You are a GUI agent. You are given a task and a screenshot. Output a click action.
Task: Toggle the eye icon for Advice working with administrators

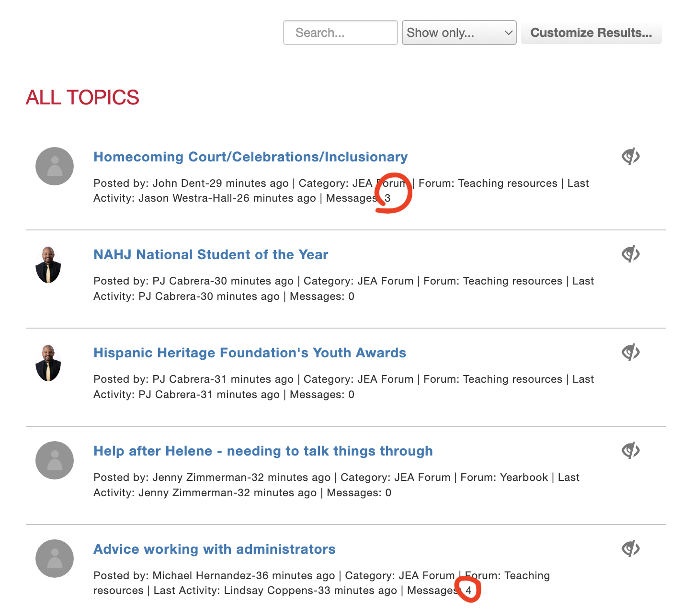click(631, 548)
